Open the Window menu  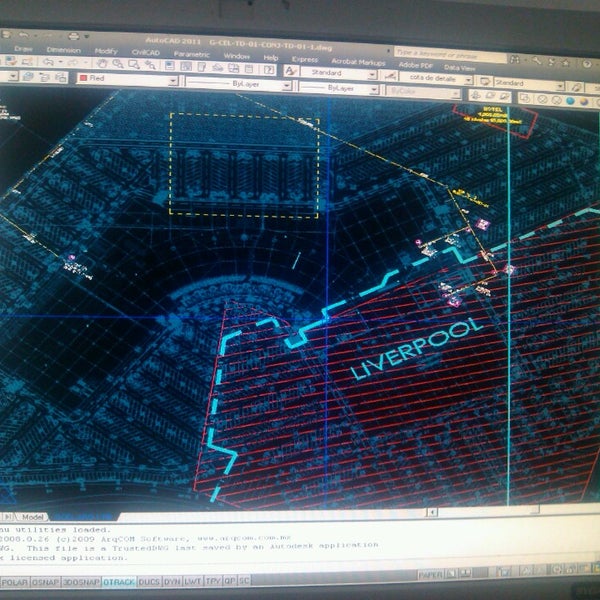pyautogui.click(x=236, y=56)
